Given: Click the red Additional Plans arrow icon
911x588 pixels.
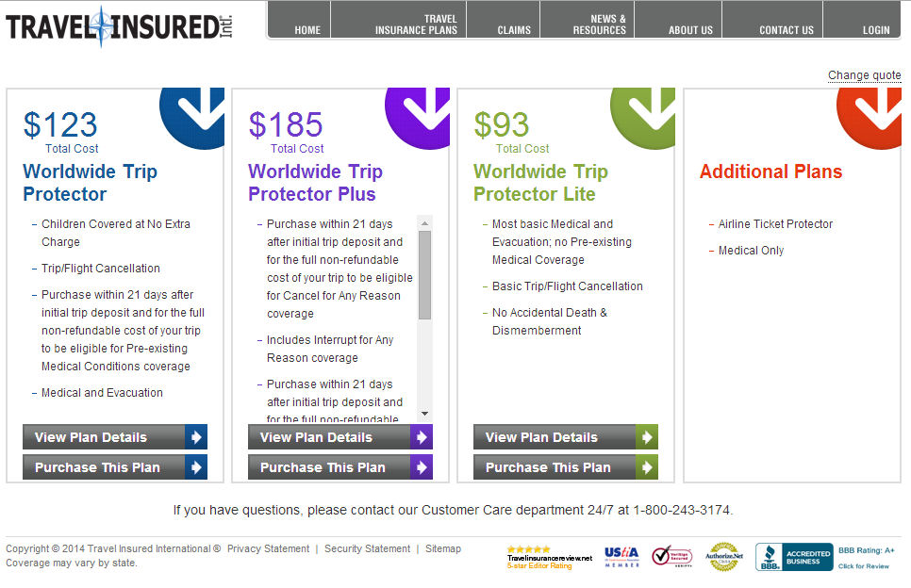Looking at the screenshot, I should (x=870, y=117).
